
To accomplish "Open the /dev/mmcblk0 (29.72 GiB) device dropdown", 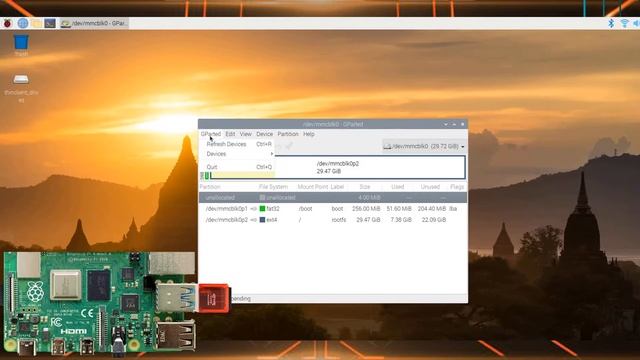I will pyautogui.click(x=424, y=146).
